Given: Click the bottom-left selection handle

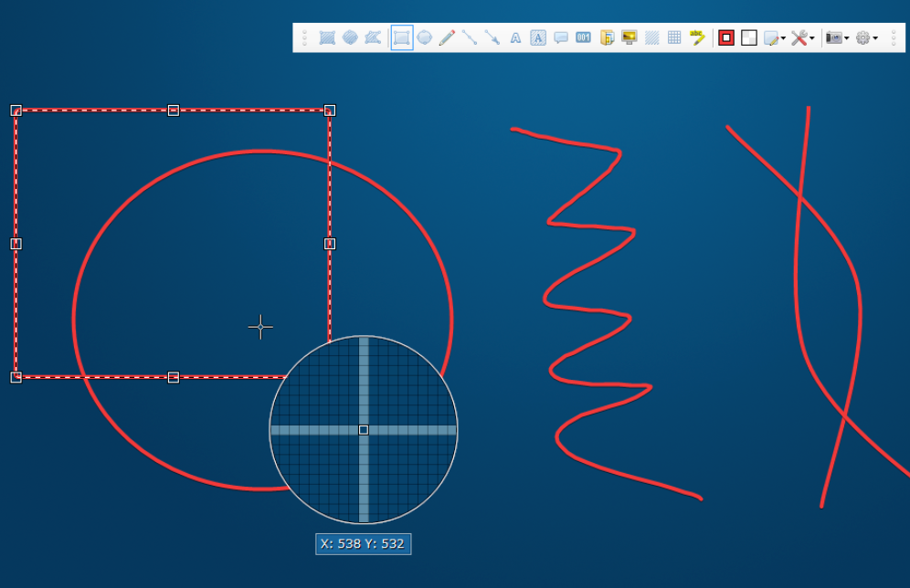Looking at the screenshot, I should [x=16, y=377].
